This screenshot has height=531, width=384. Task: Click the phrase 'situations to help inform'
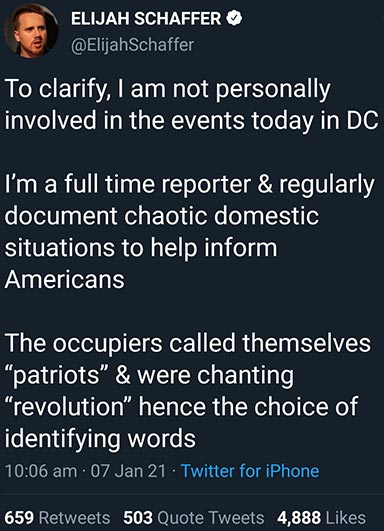[141, 248]
